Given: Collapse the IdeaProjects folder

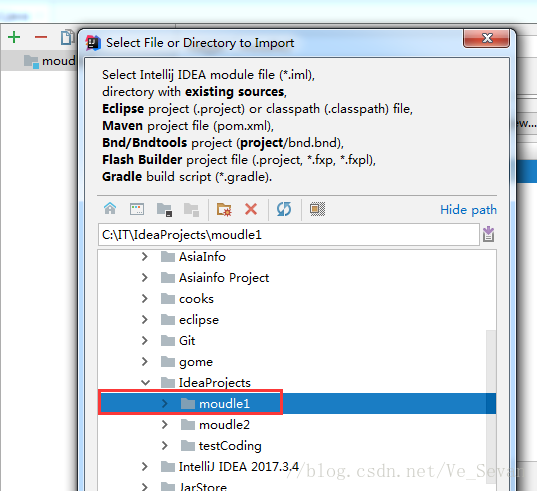Looking at the screenshot, I should [146, 382].
